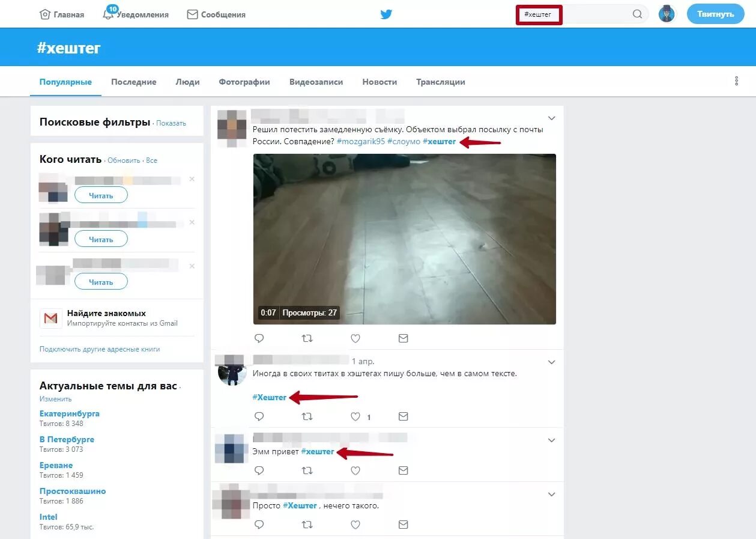
Task: Send the video tweet via direct message
Action: pos(403,338)
